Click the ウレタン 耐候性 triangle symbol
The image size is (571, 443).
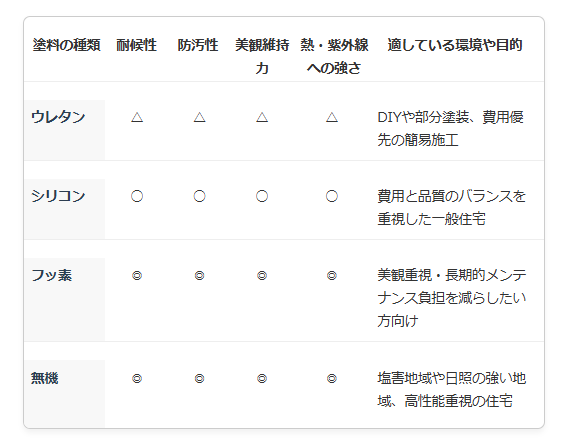(137, 117)
